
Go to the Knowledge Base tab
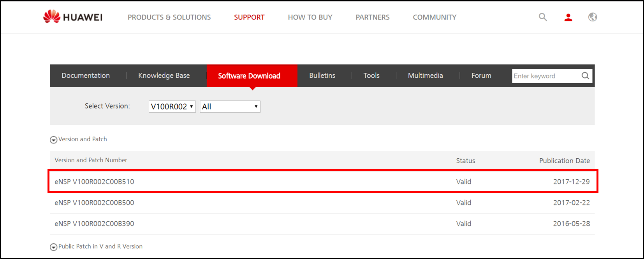tap(164, 75)
